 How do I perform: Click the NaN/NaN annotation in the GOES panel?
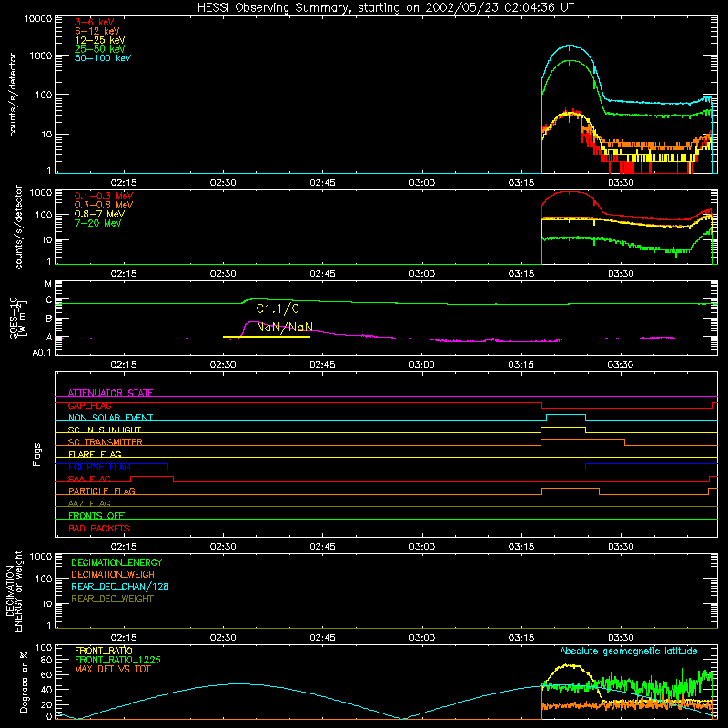[285, 327]
